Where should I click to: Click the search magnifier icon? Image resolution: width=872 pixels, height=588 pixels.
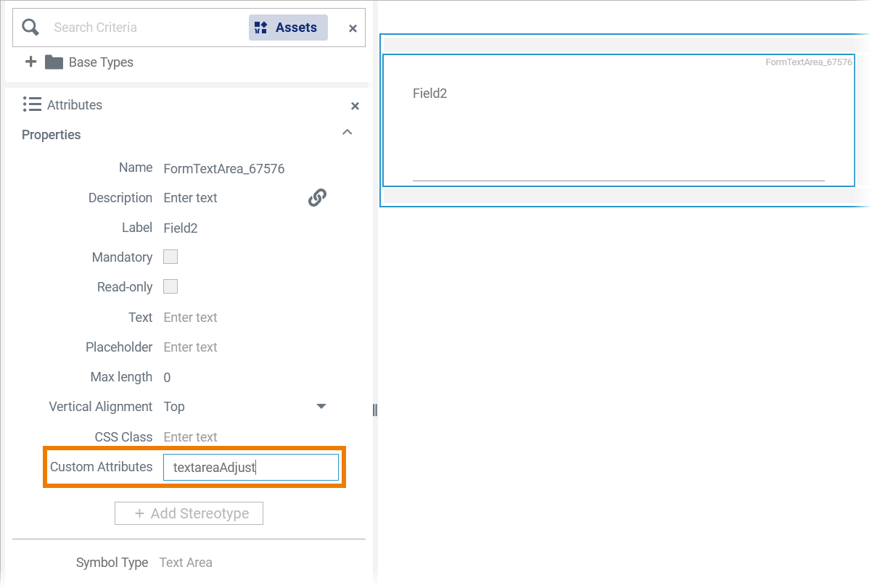point(30,28)
